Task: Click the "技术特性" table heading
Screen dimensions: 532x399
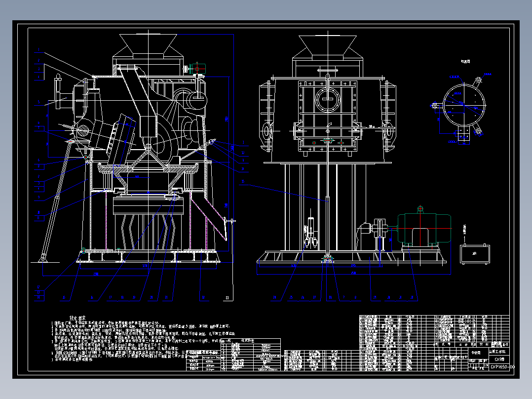Action: tap(248, 341)
